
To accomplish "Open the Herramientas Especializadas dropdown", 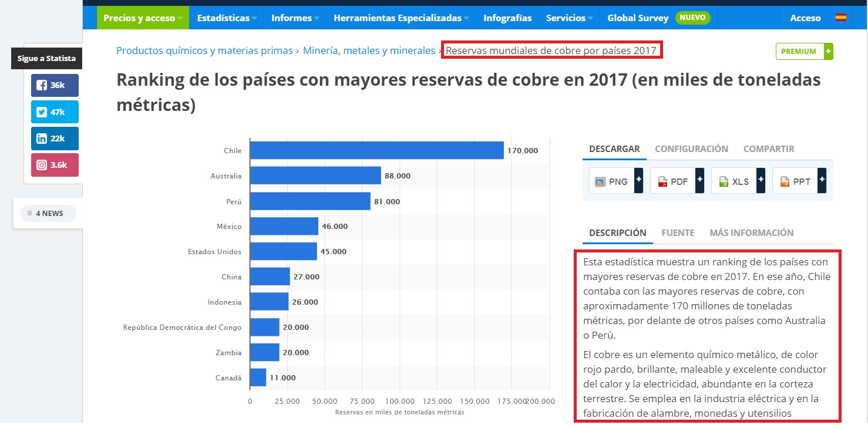I will (401, 18).
